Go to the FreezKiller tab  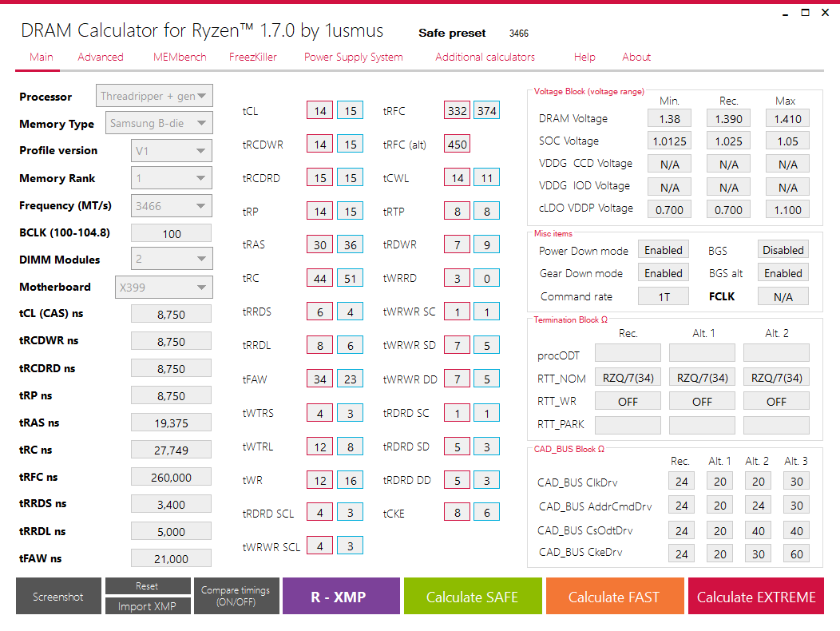click(253, 57)
